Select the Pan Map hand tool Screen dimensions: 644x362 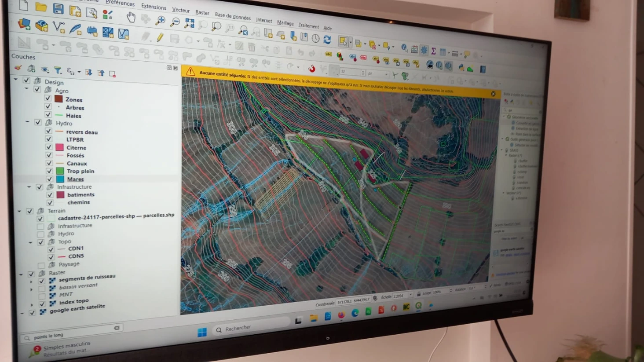click(x=131, y=17)
